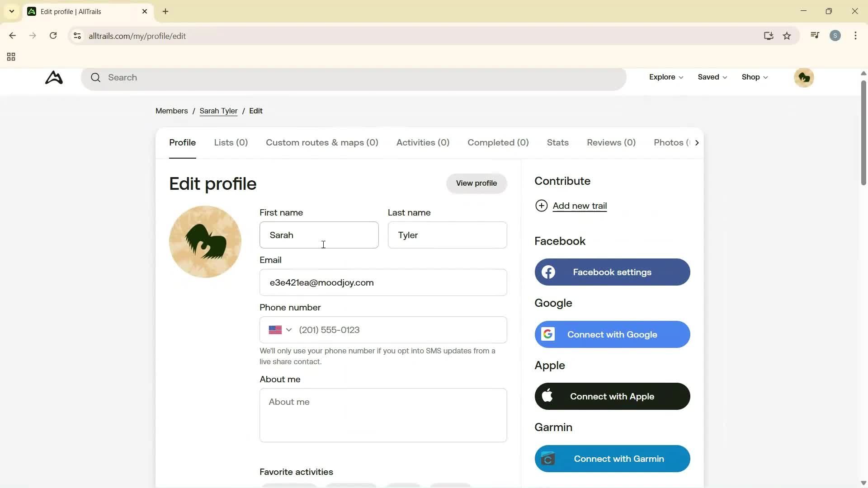The image size is (868, 488).
Task: Click the Facebook icon on Facebook settings
Action: point(548,272)
